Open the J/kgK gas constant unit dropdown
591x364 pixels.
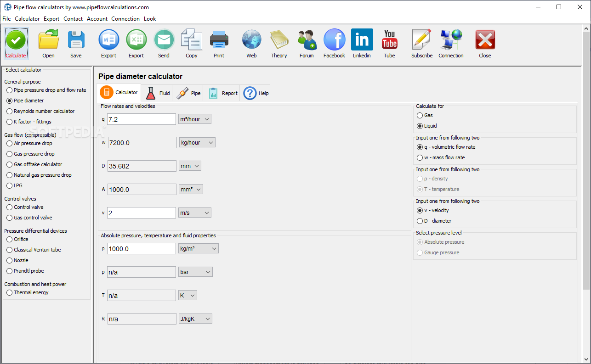195,319
